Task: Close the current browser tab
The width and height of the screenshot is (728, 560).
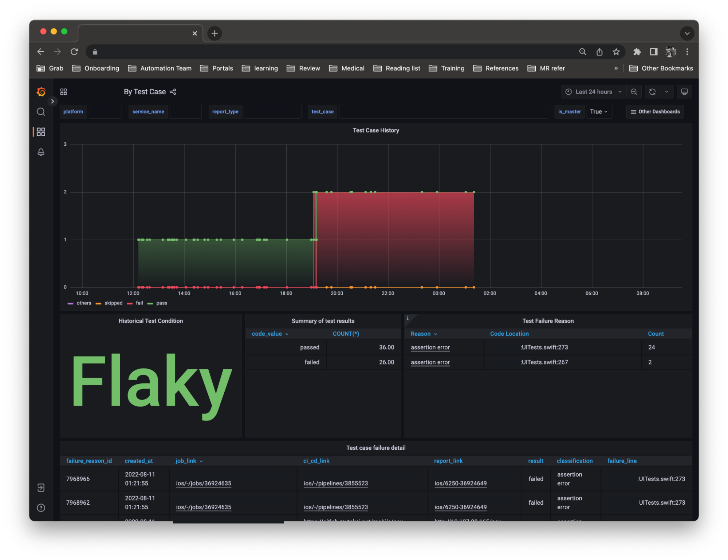Action: 195,33
